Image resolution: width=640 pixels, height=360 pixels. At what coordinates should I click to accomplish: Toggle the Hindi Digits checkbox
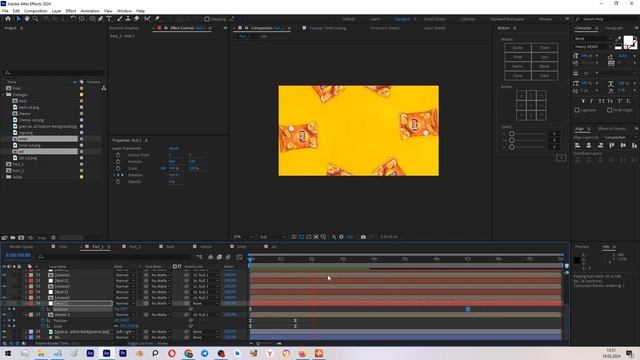(609, 110)
